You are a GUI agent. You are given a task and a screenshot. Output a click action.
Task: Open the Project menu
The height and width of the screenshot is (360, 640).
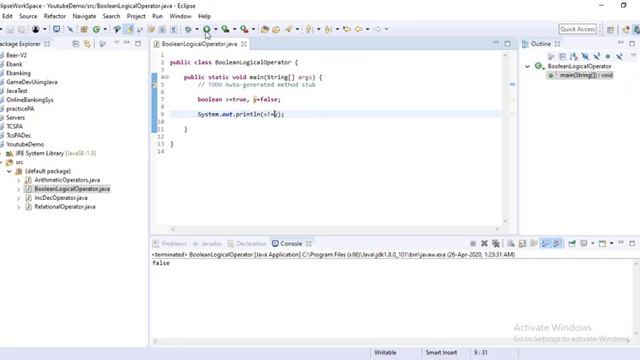tap(136, 16)
